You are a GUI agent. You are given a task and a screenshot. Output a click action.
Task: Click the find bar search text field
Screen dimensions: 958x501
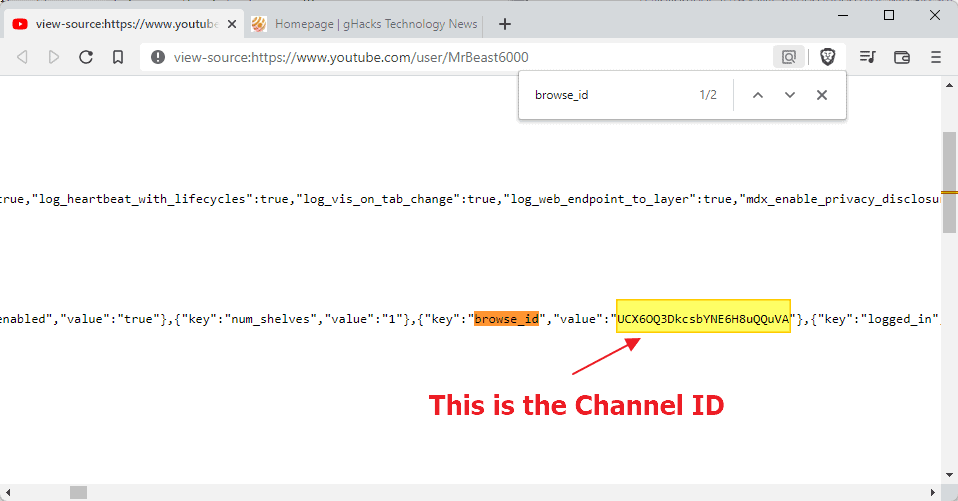pos(610,95)
